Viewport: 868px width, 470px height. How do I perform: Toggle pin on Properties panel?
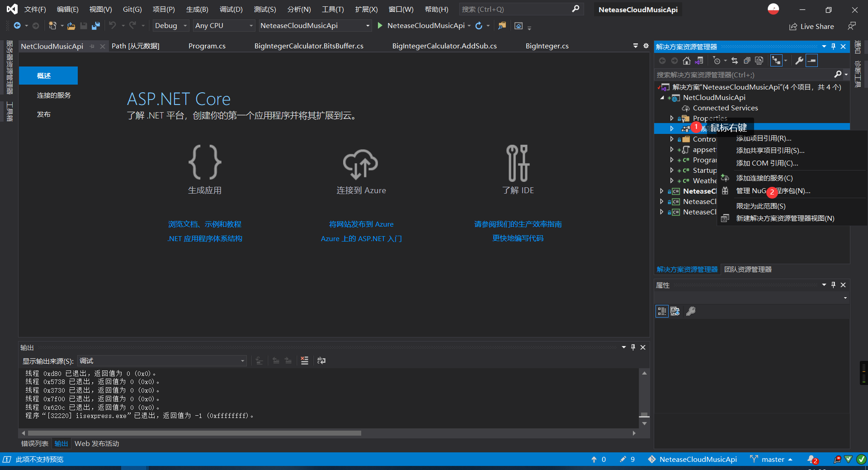point(833,285)
